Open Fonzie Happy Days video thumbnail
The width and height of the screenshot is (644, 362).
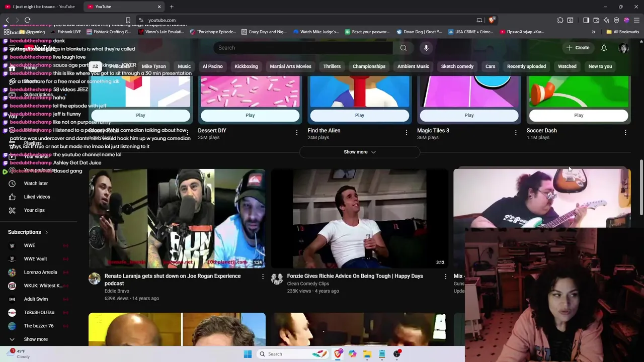tap(359, 219)
